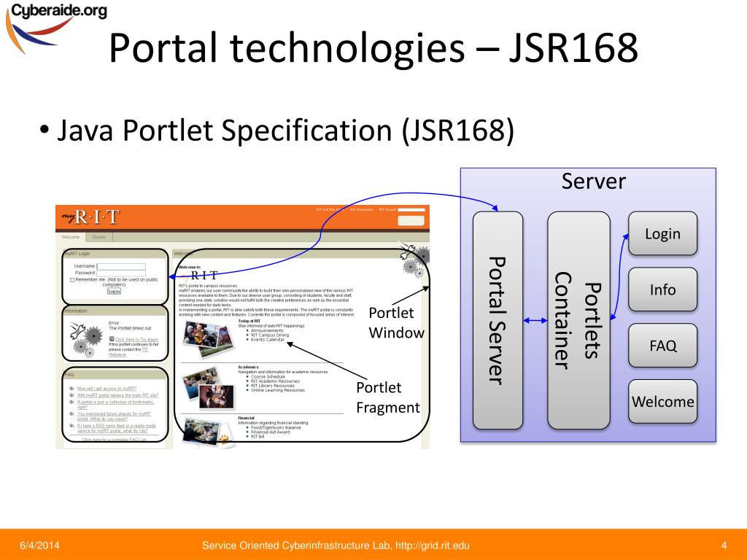Click the Password input field
747x560 pixels.
click(x=122, y=273)
